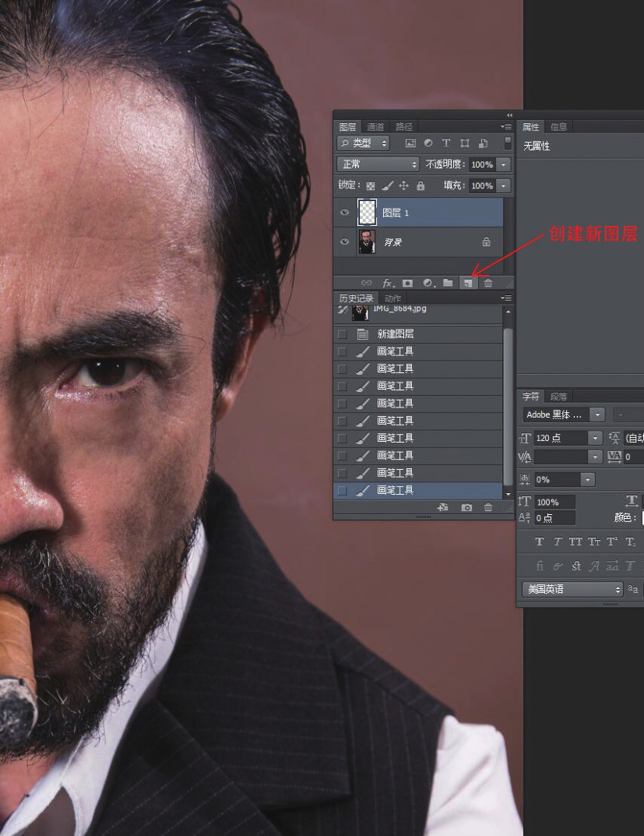Image resolution: width=644 pixels, height=836 pixels.
Task: Open the 填充 slider arrow
Action: pyautogui.click(x=503, y=185)
